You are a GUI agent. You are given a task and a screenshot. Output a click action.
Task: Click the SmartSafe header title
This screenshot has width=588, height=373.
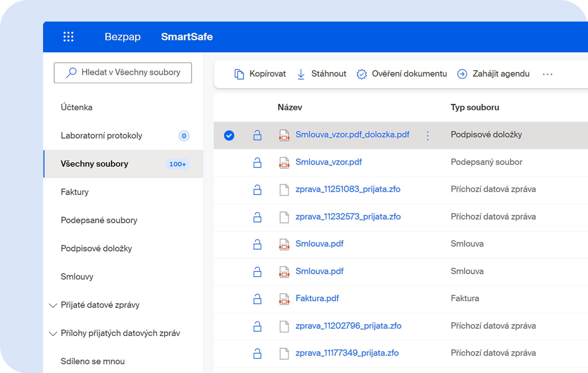[x=187, y=37]
